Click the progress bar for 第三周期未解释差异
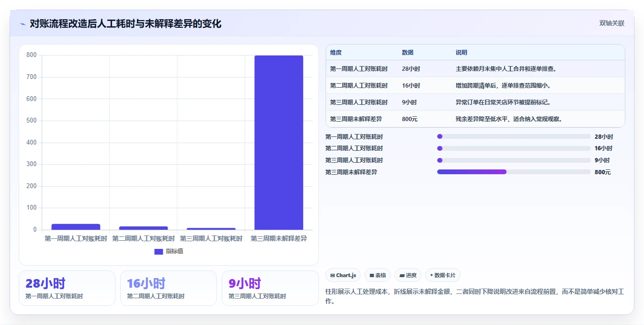644x325 pixels. [x=514, y=172]
